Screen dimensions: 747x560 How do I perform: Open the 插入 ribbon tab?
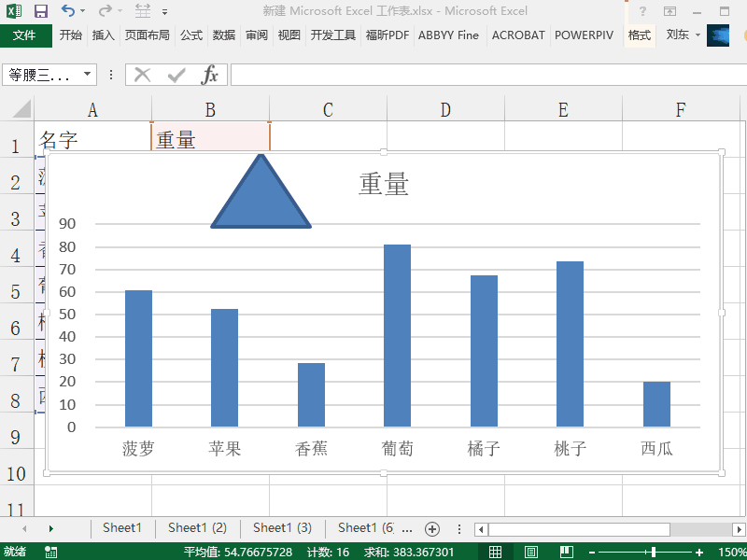[104, 35]
